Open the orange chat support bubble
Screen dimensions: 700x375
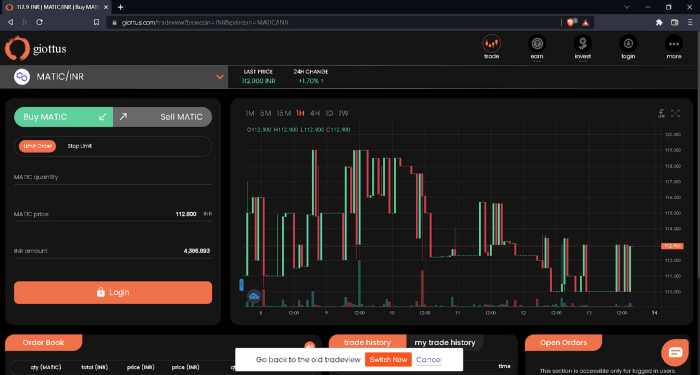pyautogui.click(x=675, y=352)
